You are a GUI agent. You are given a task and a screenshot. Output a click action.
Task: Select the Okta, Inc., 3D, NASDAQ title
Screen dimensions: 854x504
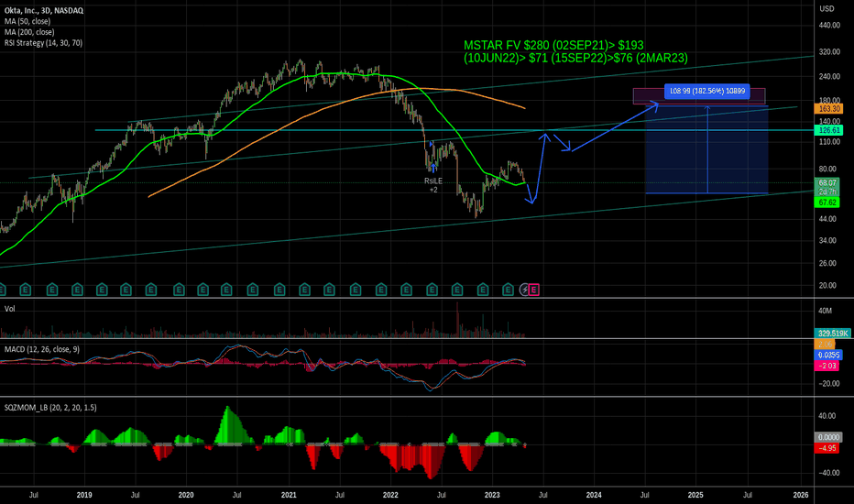(44, 10)
